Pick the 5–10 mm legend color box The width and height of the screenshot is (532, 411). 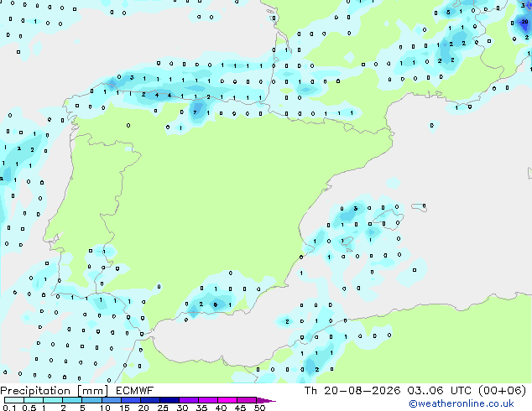91,400
